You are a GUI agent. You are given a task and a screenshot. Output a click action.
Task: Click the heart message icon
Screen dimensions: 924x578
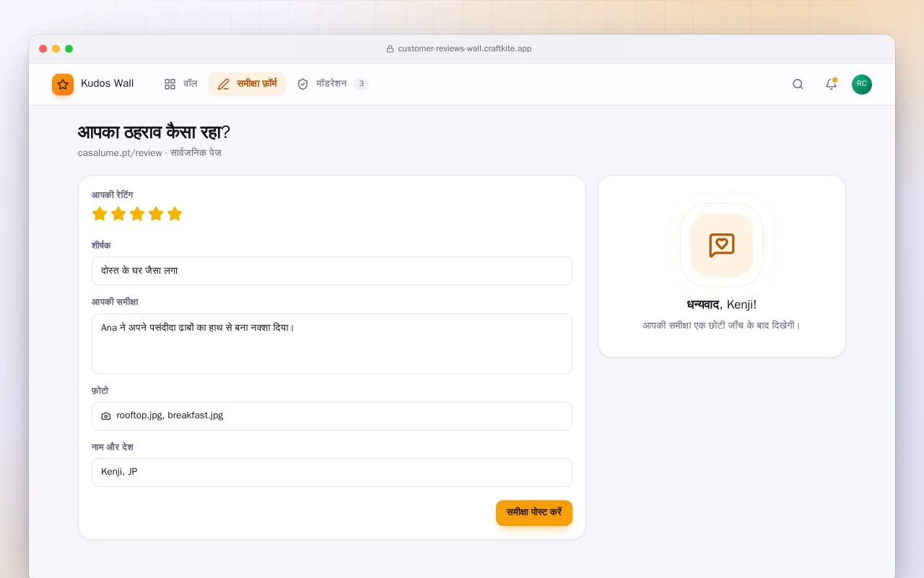[x=722, y=245]
